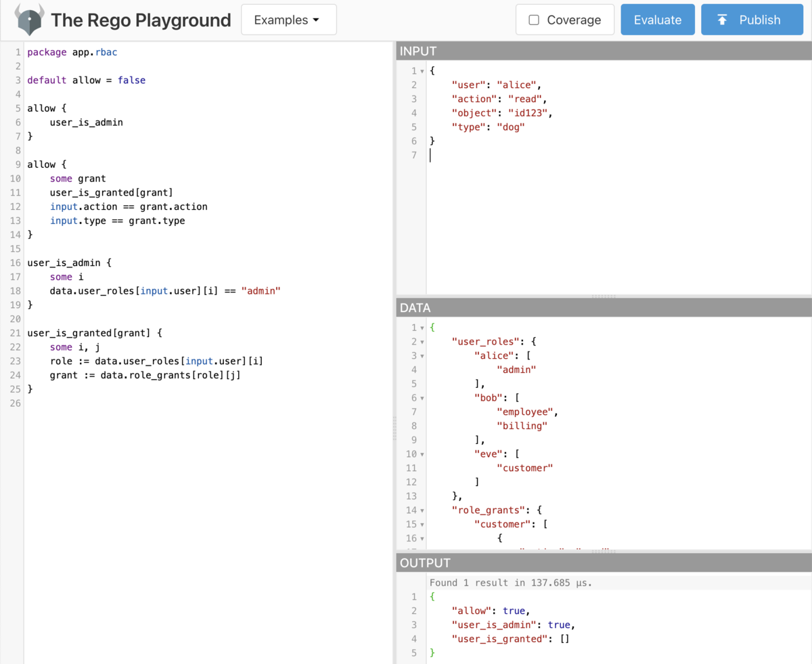Click the OPA viking helmet logo
The height and width of the screenshot is (664, 812).
click(28, 20)
